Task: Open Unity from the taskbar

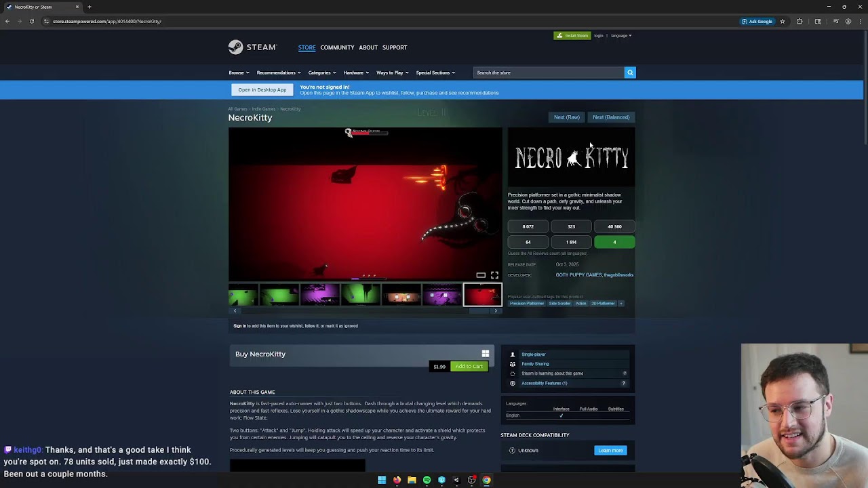Action: point(456,480)
